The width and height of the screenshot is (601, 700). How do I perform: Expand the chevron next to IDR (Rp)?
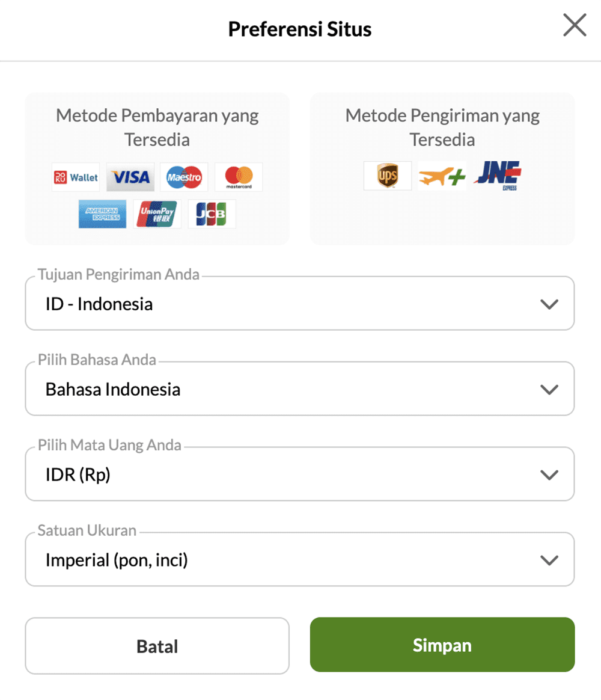(x=549, y=475)
